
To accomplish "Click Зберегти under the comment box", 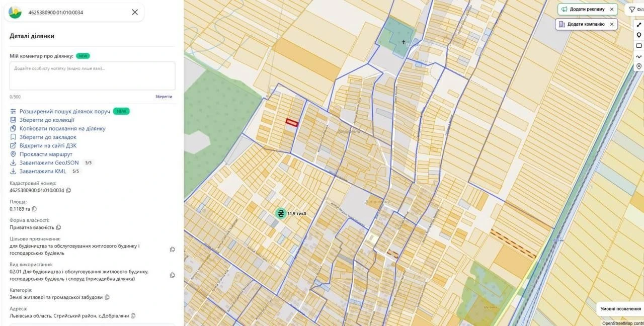I will coord(164,97).
